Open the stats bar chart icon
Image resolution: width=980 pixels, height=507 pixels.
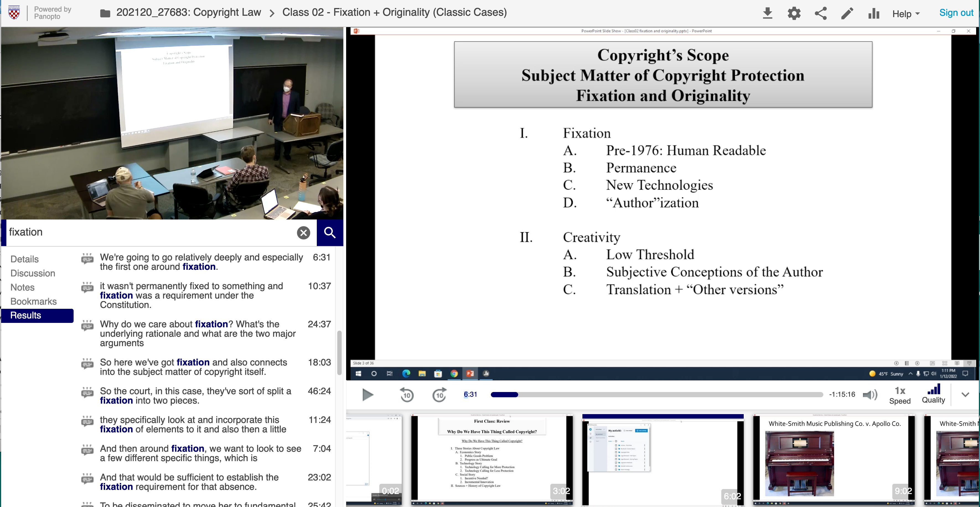click(873, 13)
